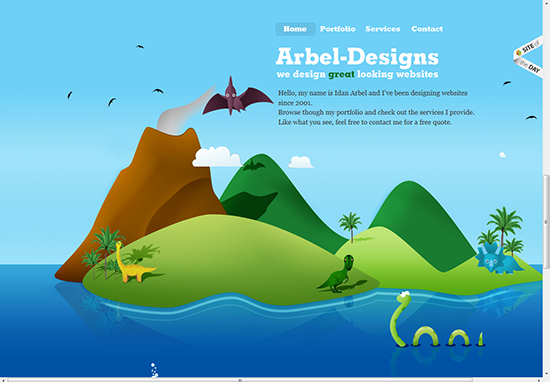Click the small white cloud above green hill

pyautogui.click(x=301, y=162)
